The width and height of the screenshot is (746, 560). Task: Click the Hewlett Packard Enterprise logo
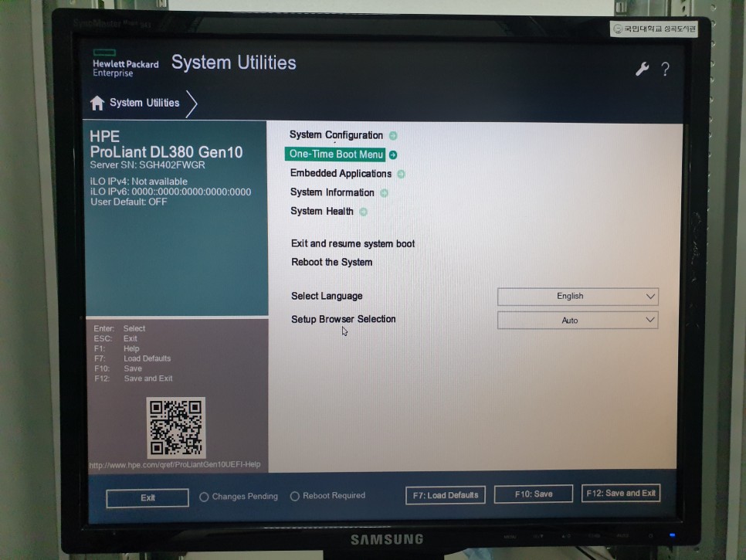[x=126, y=63]
